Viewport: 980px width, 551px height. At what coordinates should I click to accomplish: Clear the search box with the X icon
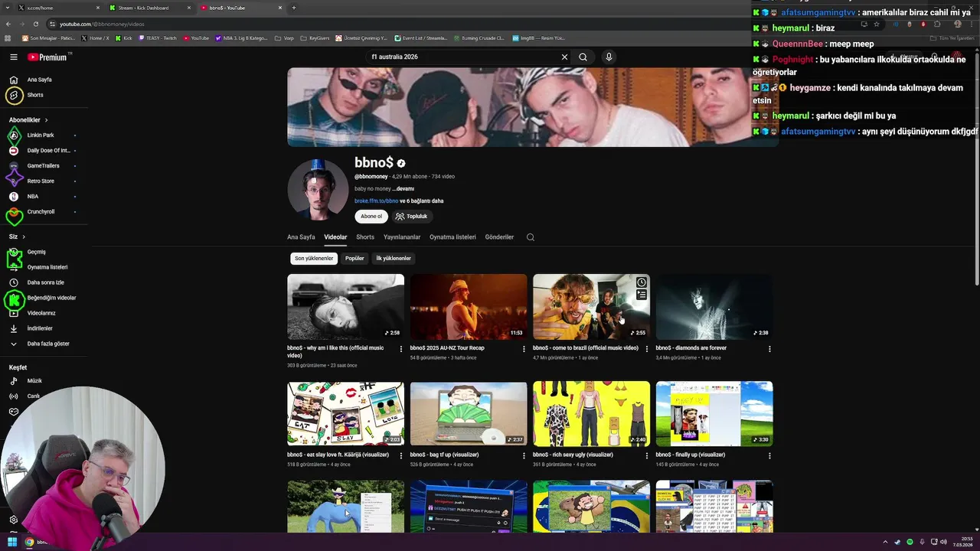[x=564, y=57]
